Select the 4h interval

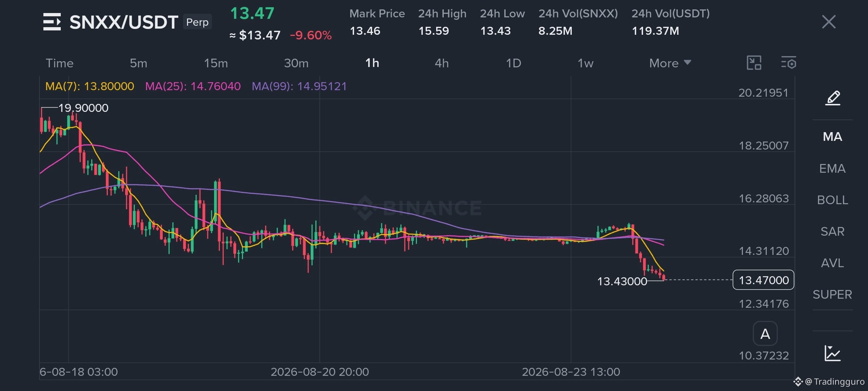tap(442, 63)
